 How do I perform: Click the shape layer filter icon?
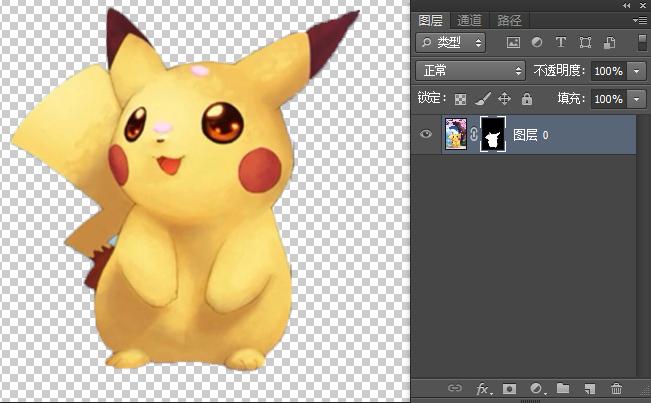(x=585, y=43)
